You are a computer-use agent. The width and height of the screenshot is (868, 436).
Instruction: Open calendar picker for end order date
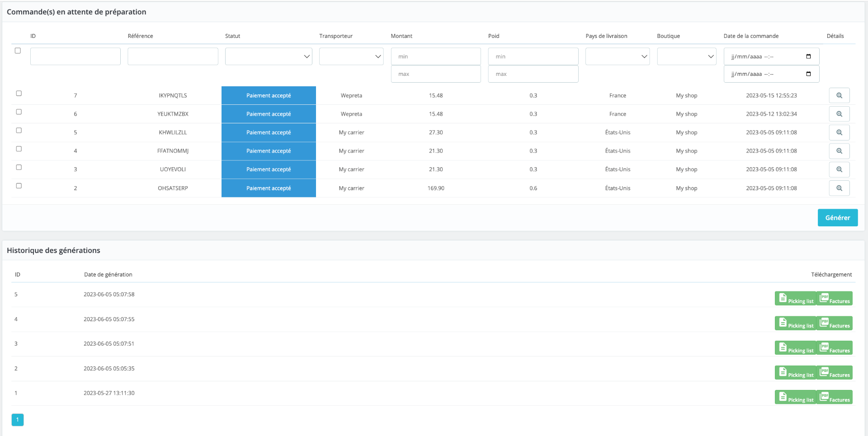pyautogui.click(x=808, y=74)
